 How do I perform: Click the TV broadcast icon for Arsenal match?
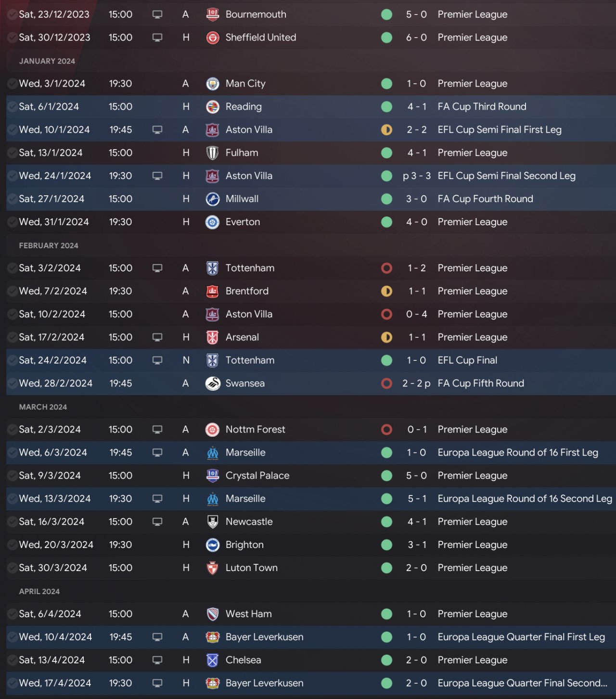click(157, 337)
